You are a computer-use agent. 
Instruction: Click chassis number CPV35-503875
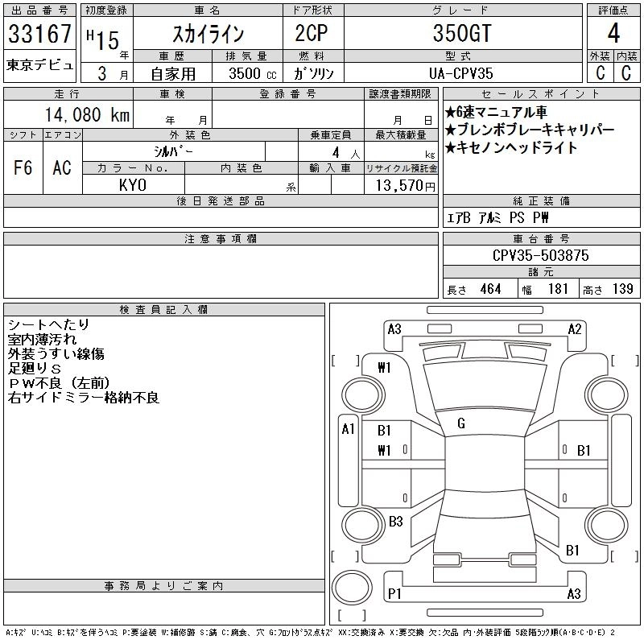coord(541,255)
